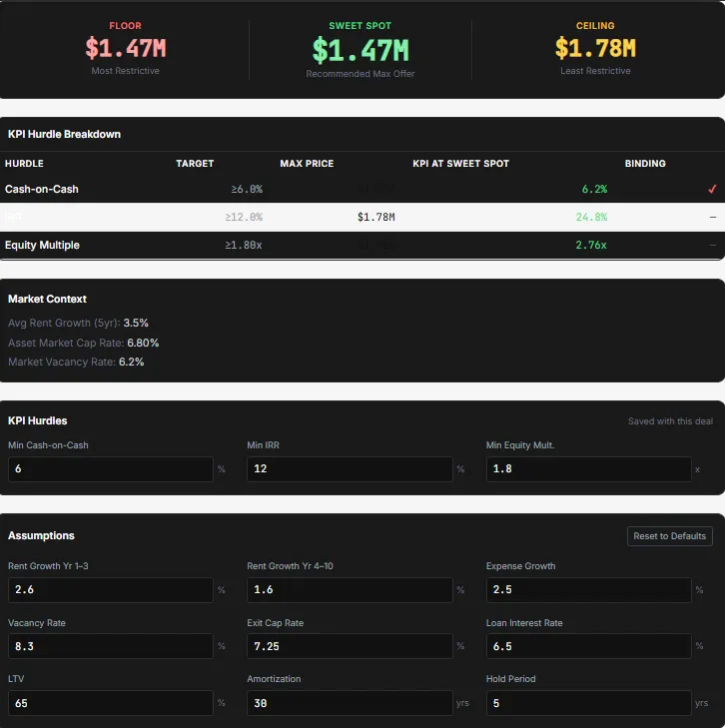Select the Vacancy Rate input
725x728 pixels.
111,646
